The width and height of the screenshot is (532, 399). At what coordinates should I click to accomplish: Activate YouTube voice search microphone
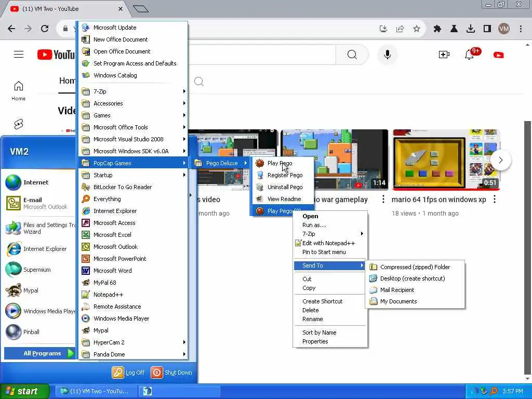pyautogui.click(x=387, y=55)
